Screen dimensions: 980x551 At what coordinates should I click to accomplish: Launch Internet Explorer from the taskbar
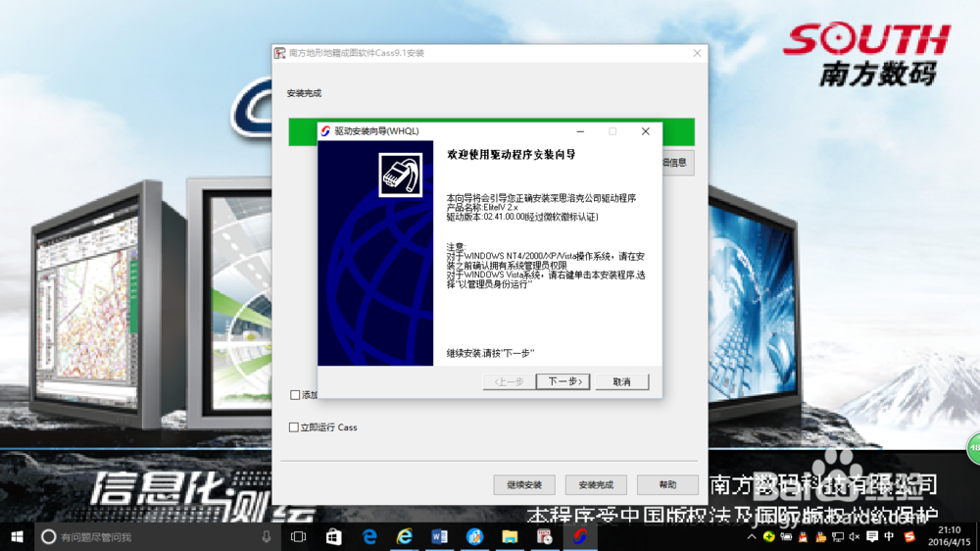point(405,536)
